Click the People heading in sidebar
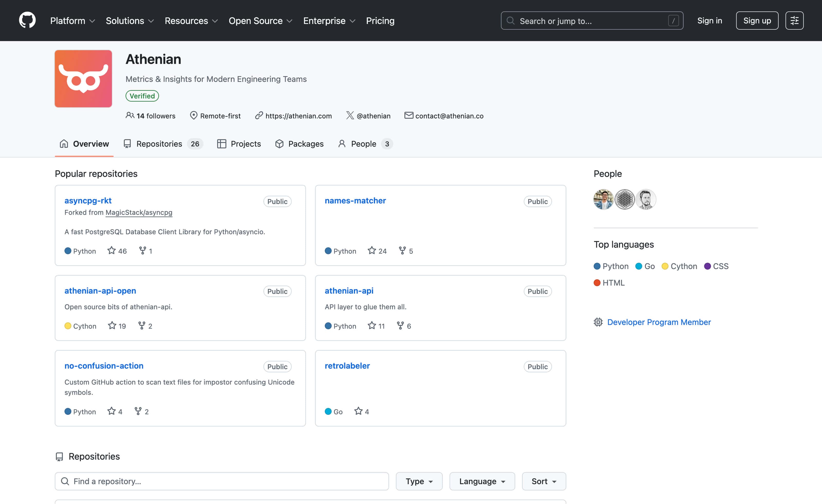Image resolution: width=822 pixels, height=504 pixels. pos(608,174)
